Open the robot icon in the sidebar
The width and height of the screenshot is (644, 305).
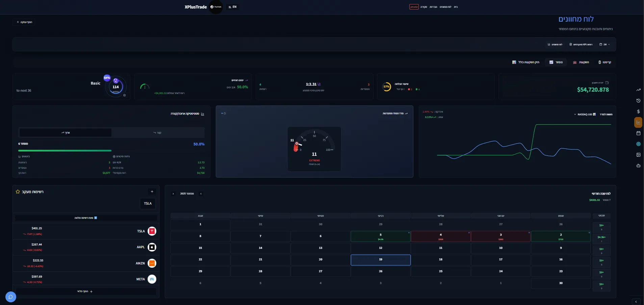point(638,166)
